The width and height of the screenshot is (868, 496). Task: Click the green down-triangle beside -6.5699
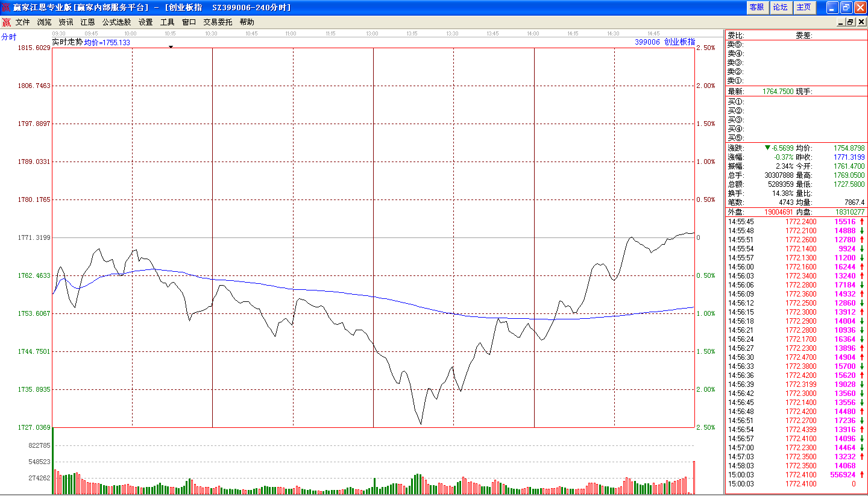767,148
